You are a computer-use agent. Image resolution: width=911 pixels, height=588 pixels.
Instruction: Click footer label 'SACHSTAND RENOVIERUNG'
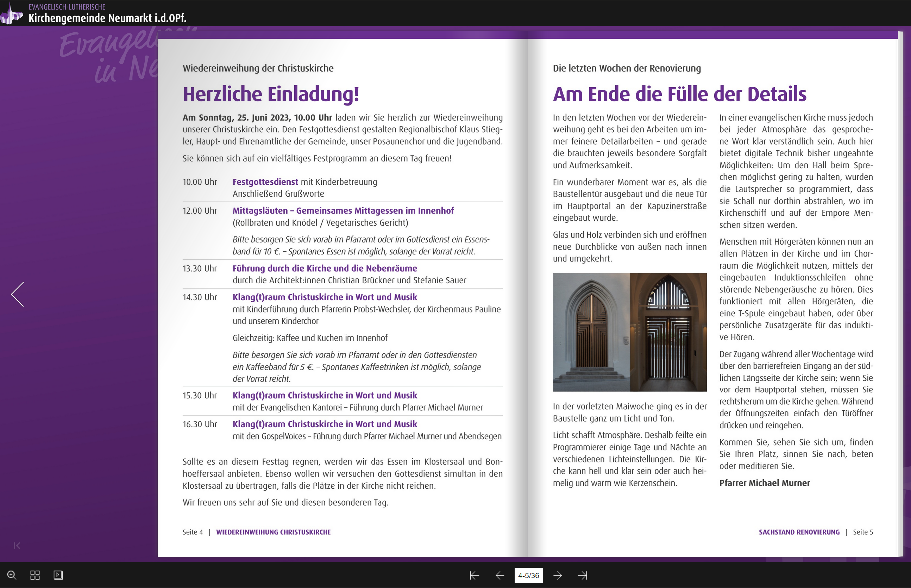[799, 532]
